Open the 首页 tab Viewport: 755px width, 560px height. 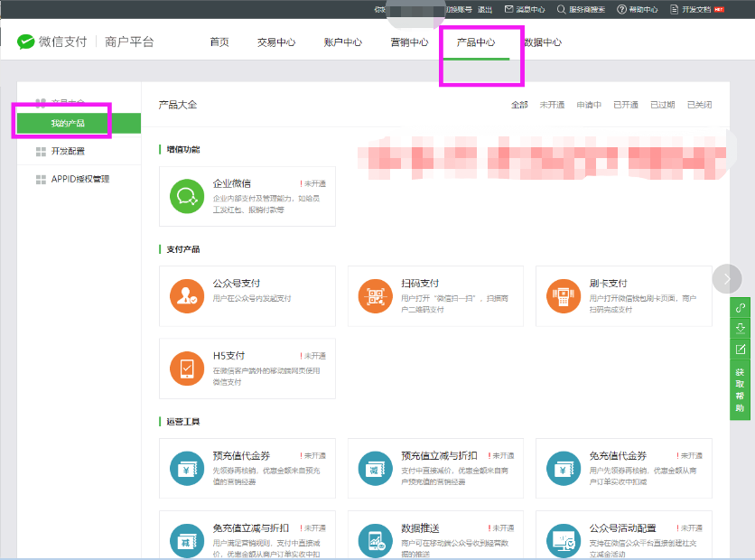(219, 42)
